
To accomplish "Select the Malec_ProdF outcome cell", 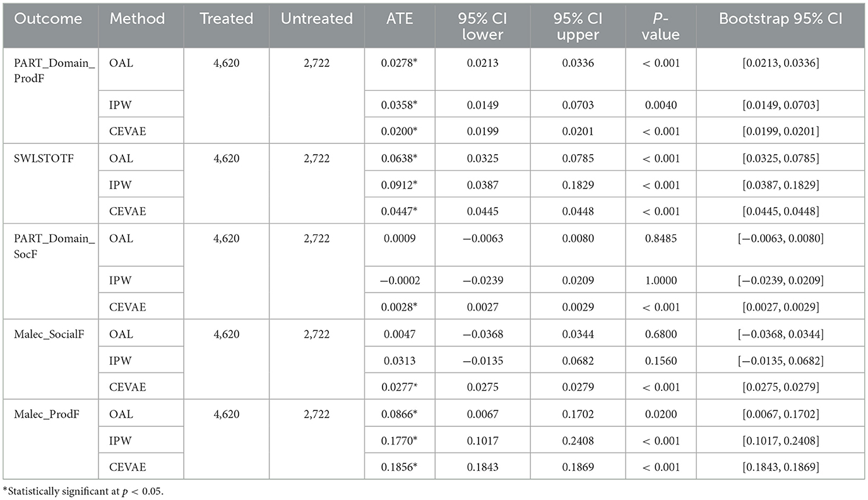I will point(44,414).
